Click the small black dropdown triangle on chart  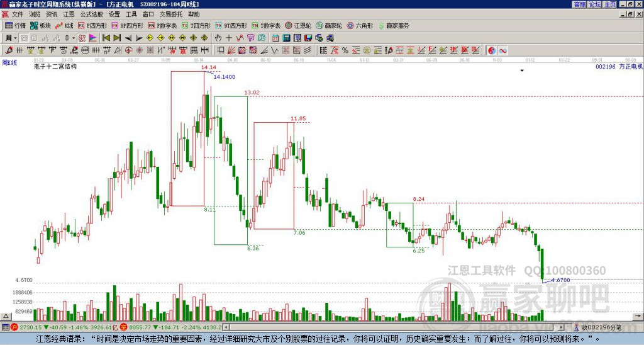point(522,71)
